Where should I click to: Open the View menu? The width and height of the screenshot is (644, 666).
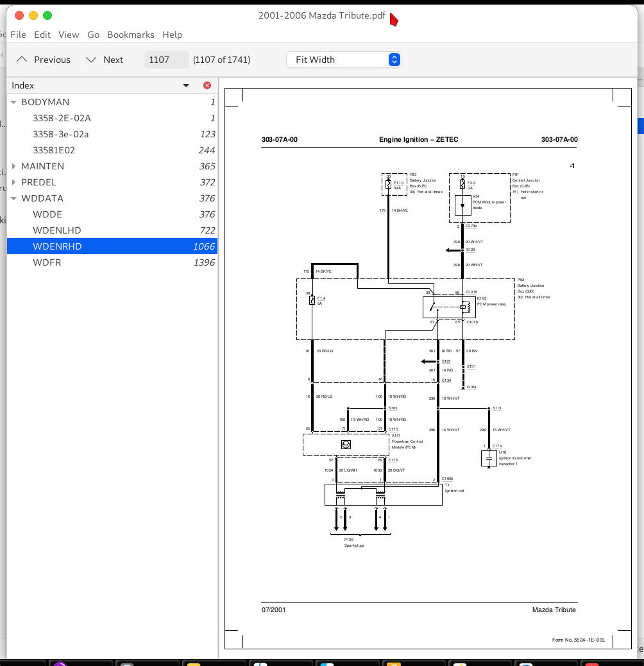click(69, 35)
